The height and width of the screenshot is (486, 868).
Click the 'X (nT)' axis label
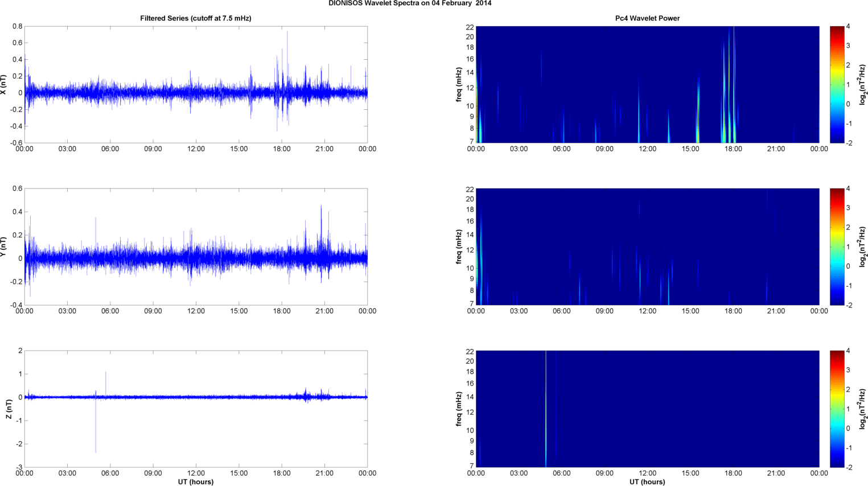pyautogui.click(x=4, y=84)
